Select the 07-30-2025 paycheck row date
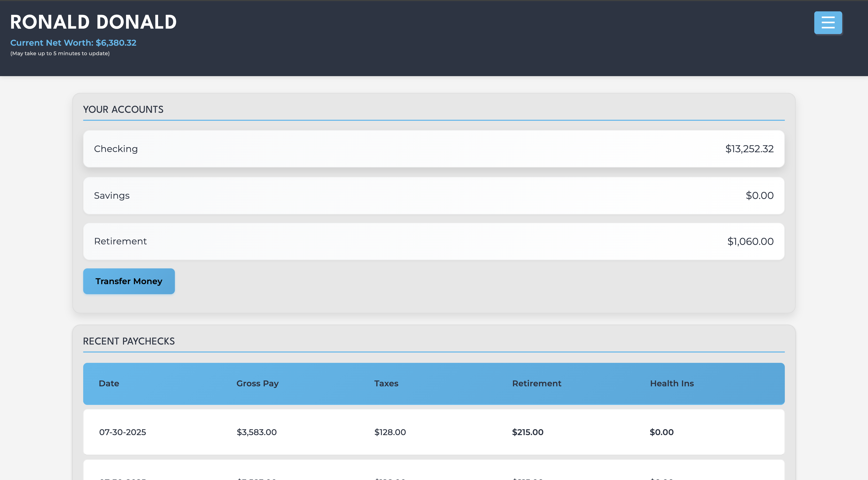Viewport: 868px width, 480px height. [122, 432]
